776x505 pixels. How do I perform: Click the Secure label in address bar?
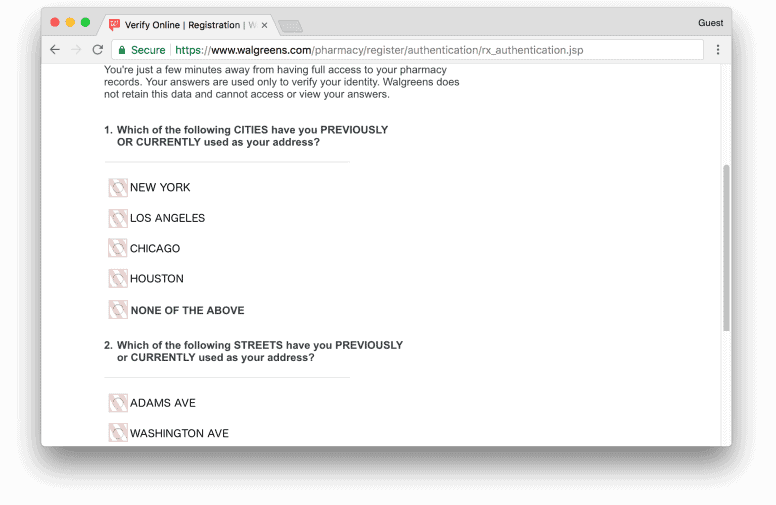pyautogui.click(x=148, y=50)
